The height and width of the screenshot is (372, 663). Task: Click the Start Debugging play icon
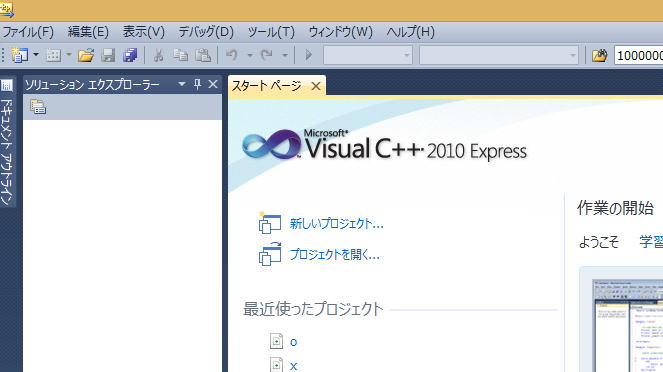[309, 55]
